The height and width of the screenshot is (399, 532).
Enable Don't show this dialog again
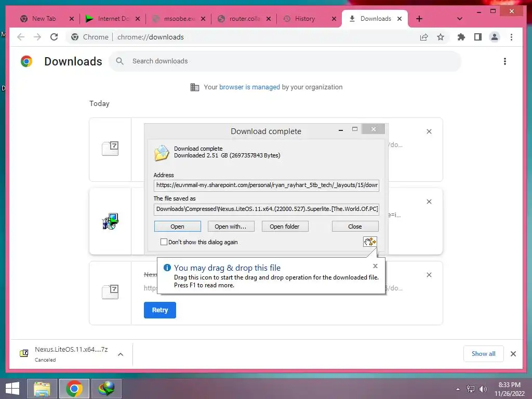(164, 242)
